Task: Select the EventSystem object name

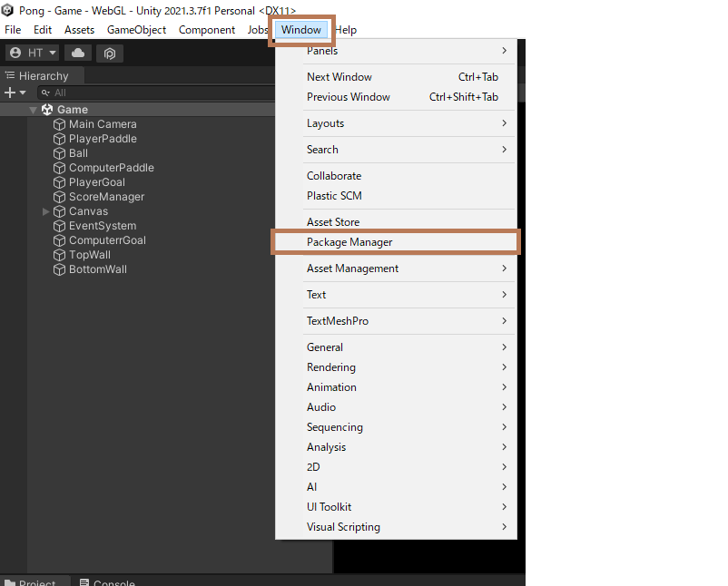Action: tap(103, 226)
